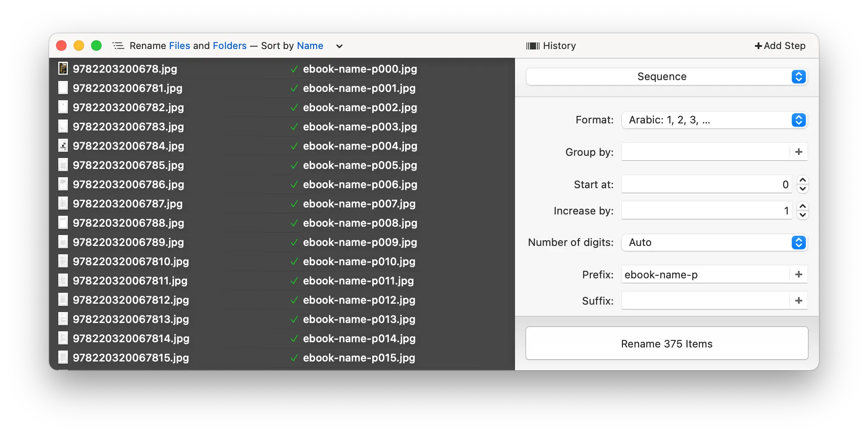Select file 978220320067815.jpg
The height and width of the screenshot is (435, 868).
(131, 358)
